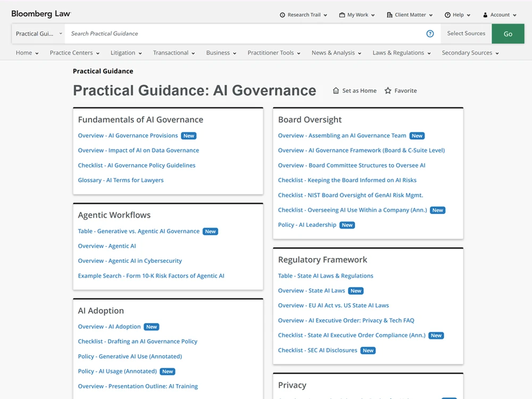Toggle the Favorite star icon

(388, 90)
